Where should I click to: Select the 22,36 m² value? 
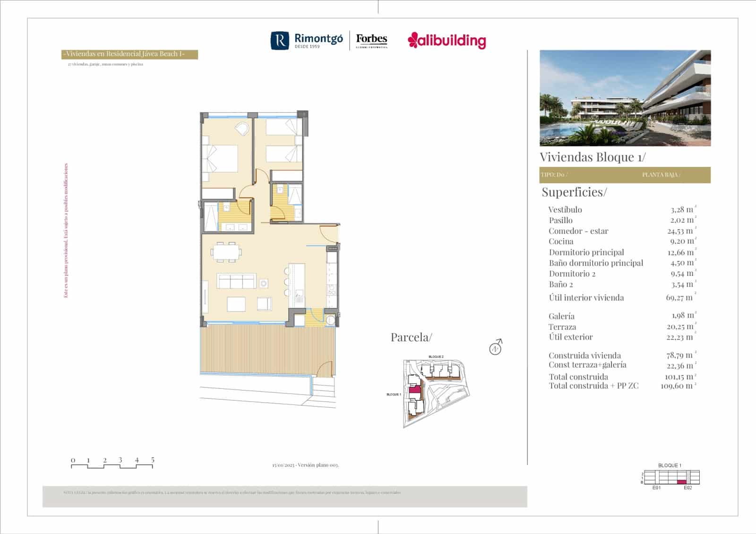pyautogui.click(x=681, y=366)
